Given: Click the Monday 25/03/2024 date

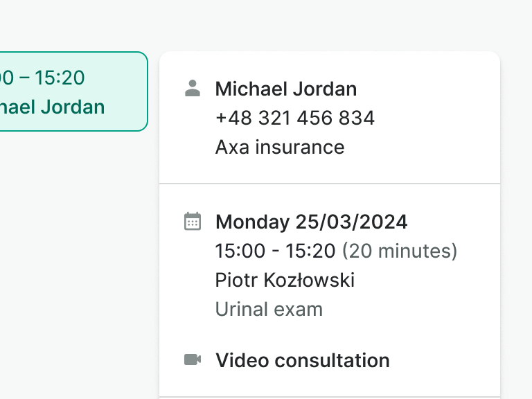Looking at the screenshot, I should tap(311, 222).
